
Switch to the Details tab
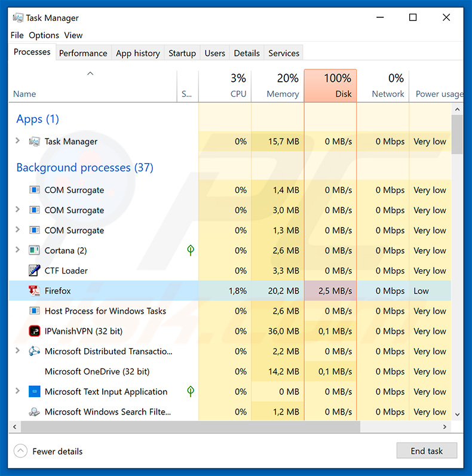[x=247, y=53]
